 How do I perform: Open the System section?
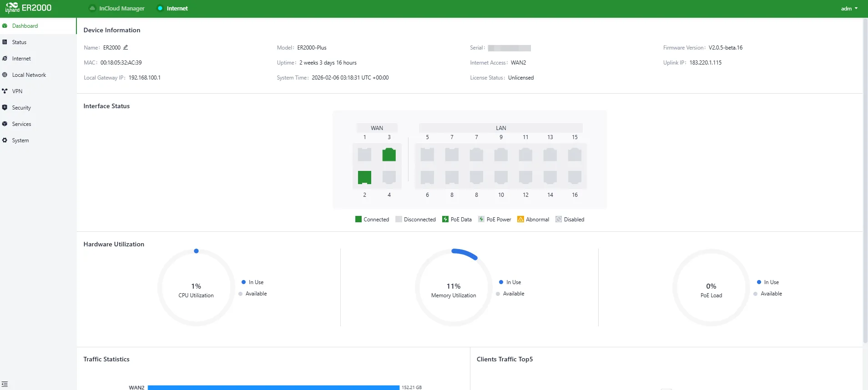pos(38,140)
